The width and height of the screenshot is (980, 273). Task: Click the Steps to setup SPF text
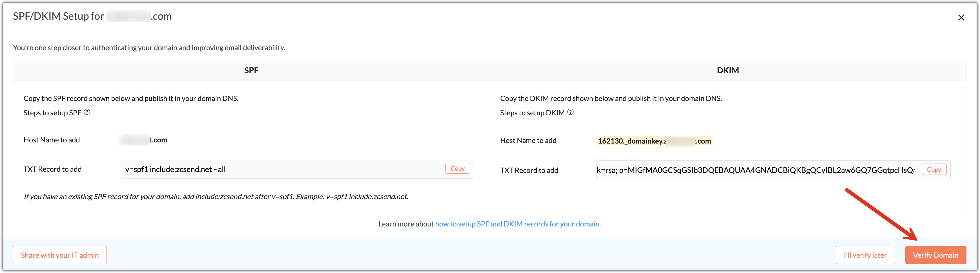pos(52,113)
